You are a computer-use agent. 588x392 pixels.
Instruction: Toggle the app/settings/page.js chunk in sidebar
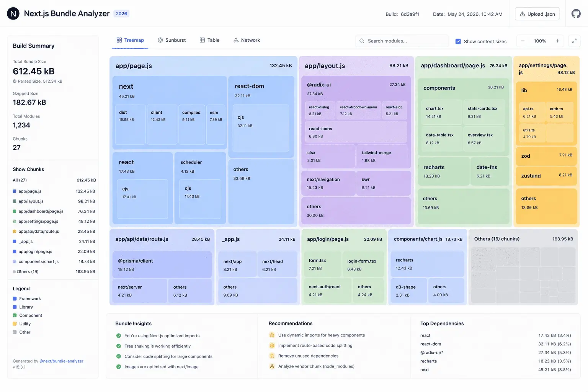54,221
